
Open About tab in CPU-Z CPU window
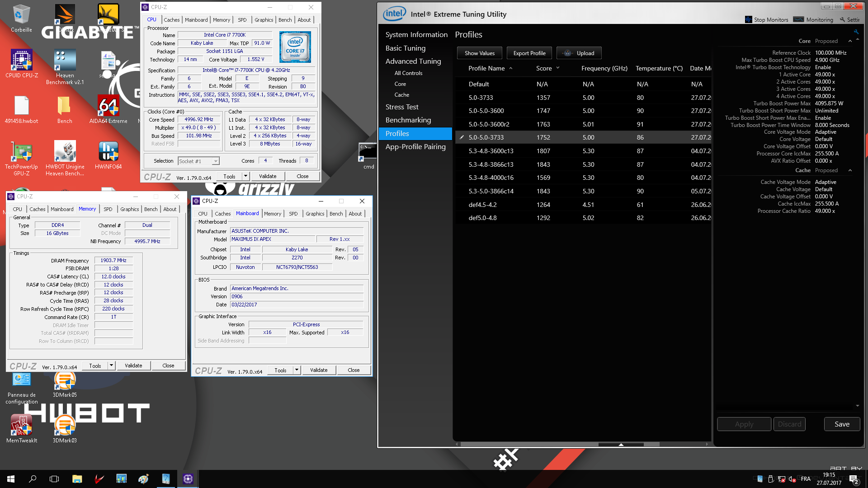pyautogui.click(x=304, y=20)
